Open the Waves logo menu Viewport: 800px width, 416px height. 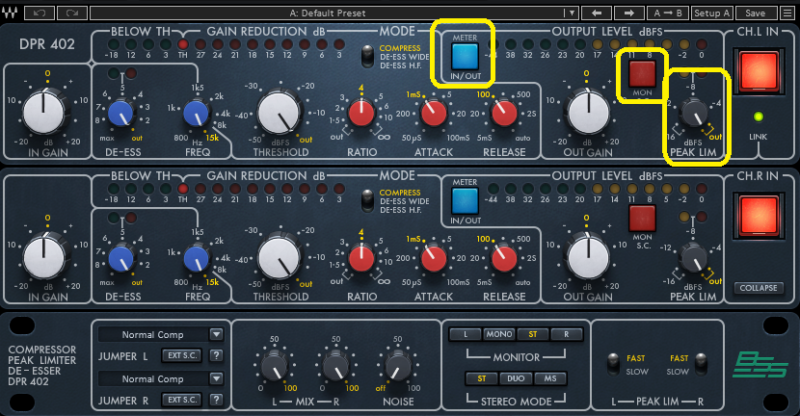11,13
